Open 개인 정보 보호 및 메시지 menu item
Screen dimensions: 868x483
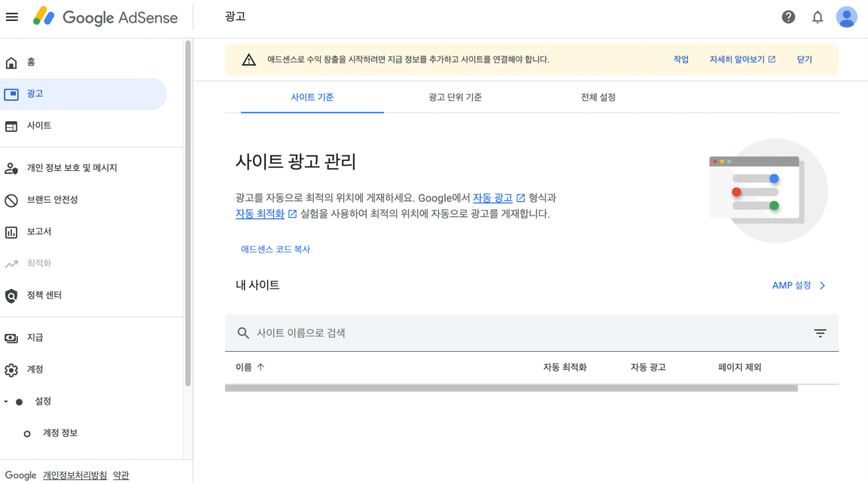click(x=72, y=168)
